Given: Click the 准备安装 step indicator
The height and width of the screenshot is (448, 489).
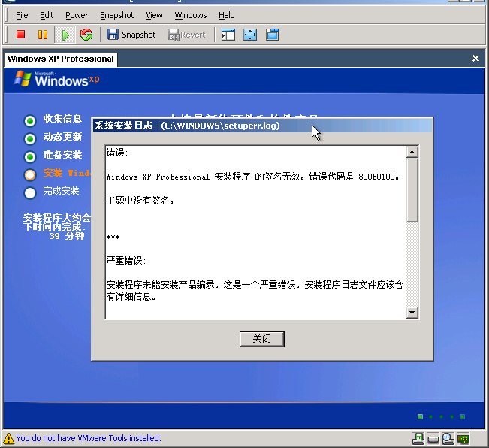Looking at the screenshot, I should pos(30,156).
